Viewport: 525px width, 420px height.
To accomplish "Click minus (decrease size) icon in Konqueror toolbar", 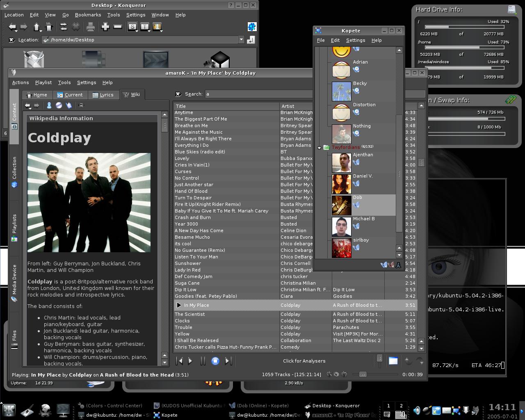I will [118, 27].
